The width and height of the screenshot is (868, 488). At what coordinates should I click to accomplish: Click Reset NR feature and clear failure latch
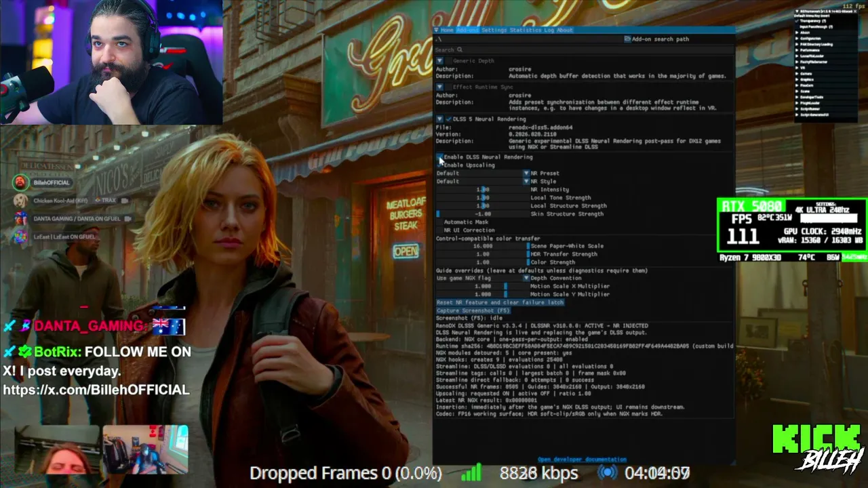(x=500, y=303)
